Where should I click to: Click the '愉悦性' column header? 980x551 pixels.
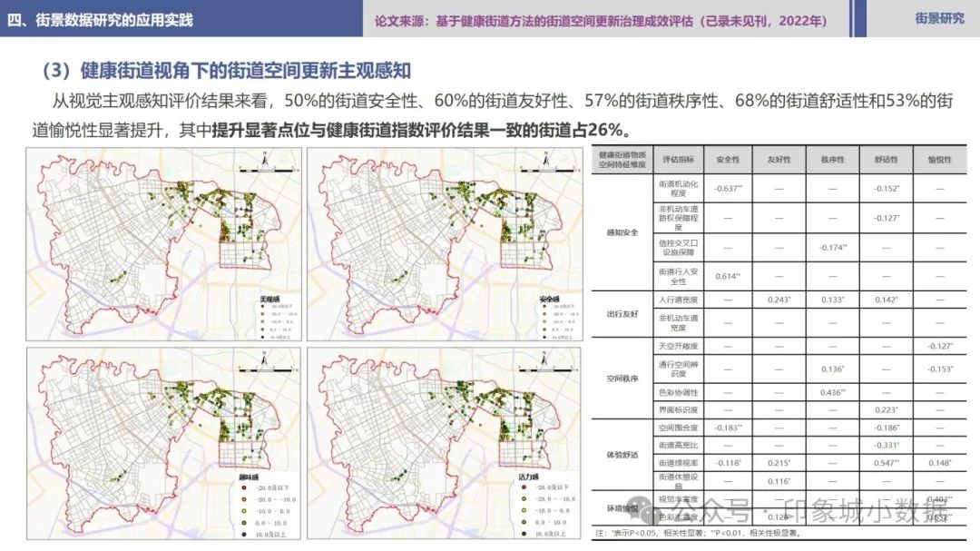click(x=939, y=160)
